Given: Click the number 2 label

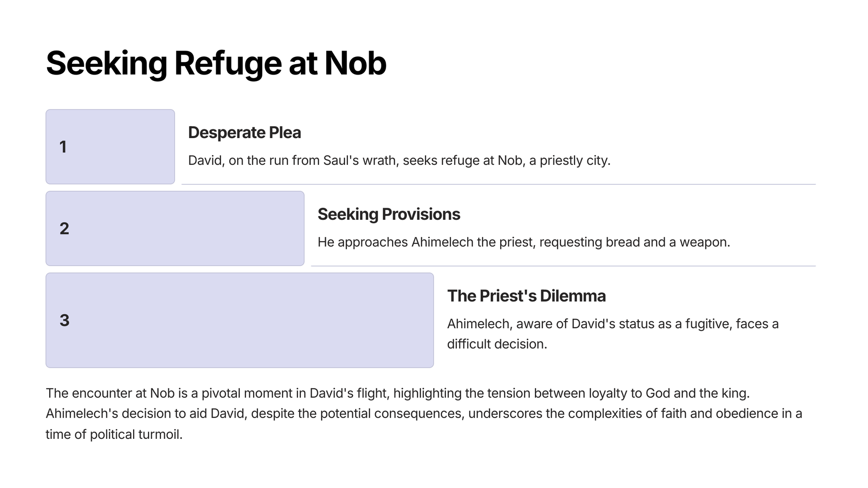Looking at the screenshot, I should 64,229.
